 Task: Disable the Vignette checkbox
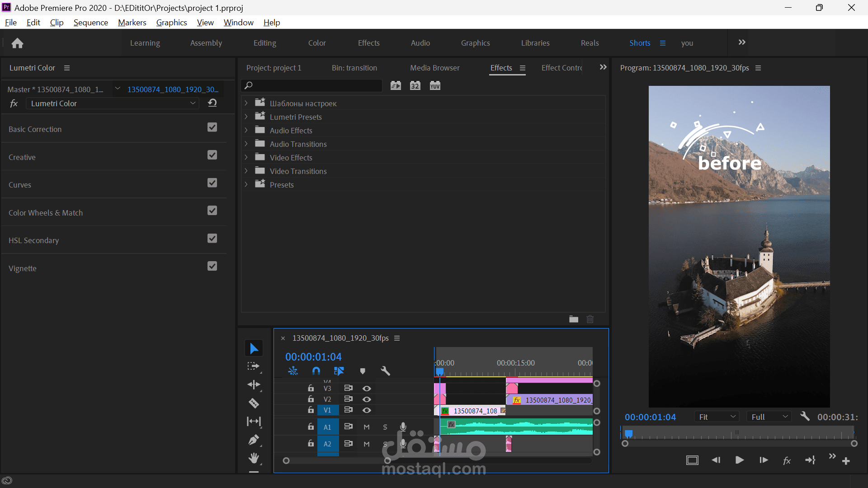tap(212, 266)
